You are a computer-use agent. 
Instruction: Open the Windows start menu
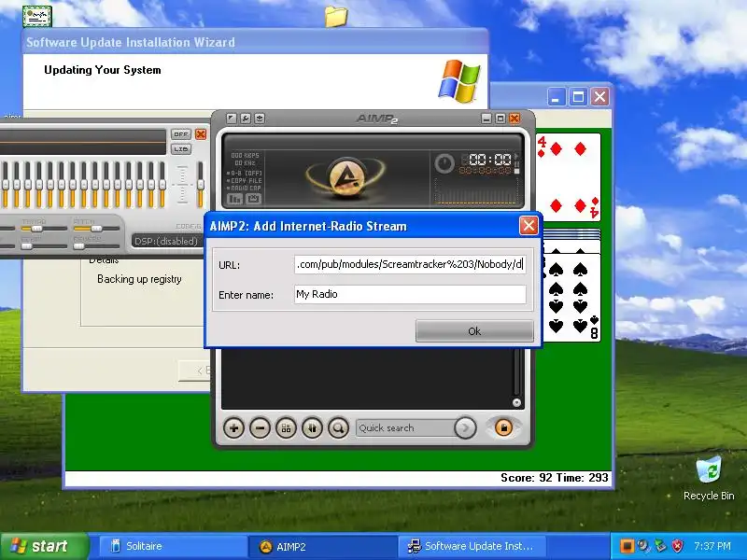point(45,546)
